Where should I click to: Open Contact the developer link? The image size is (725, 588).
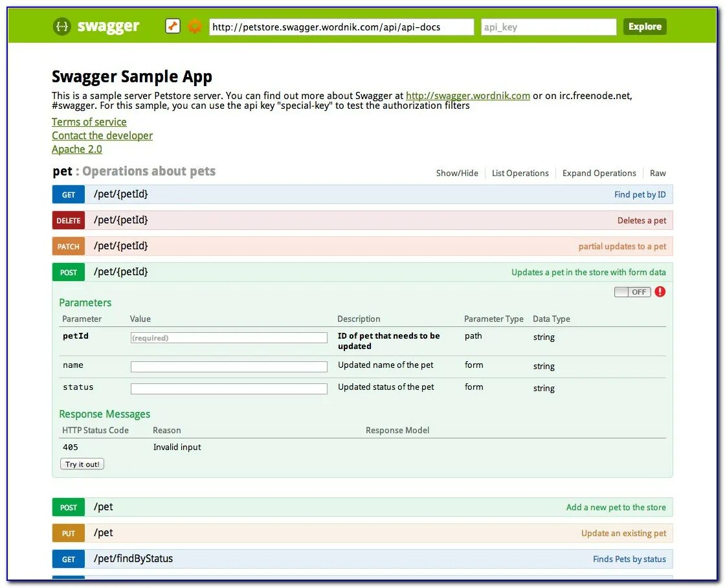point(102,135)
